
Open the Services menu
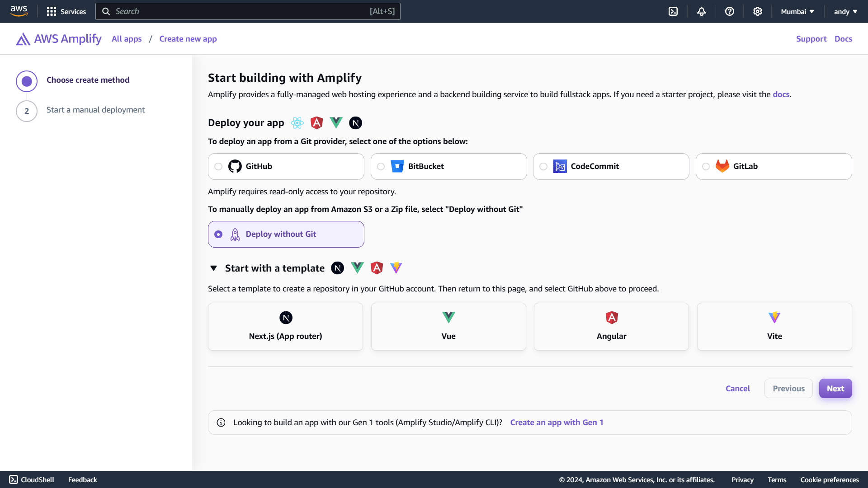66,11
